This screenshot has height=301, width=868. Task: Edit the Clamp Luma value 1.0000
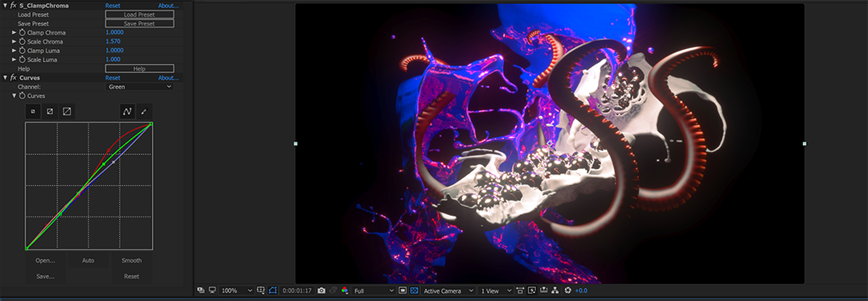[x=115, y=51]
